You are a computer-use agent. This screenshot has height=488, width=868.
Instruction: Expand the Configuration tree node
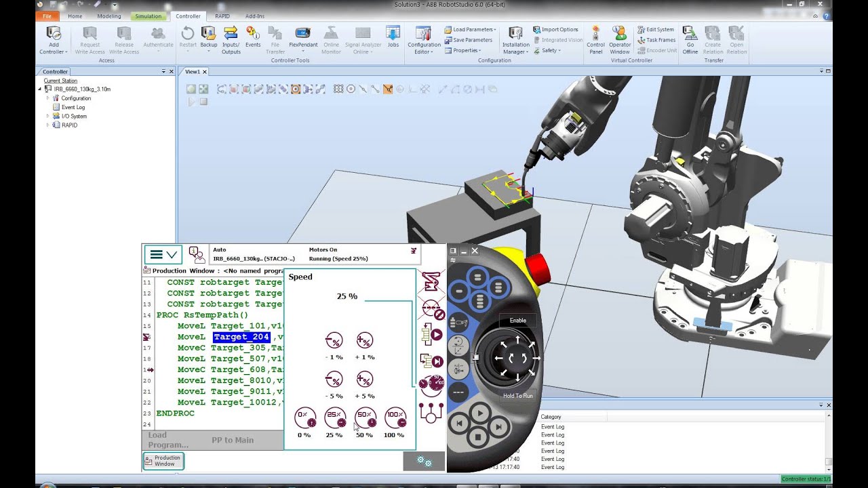tap(48, 98)
